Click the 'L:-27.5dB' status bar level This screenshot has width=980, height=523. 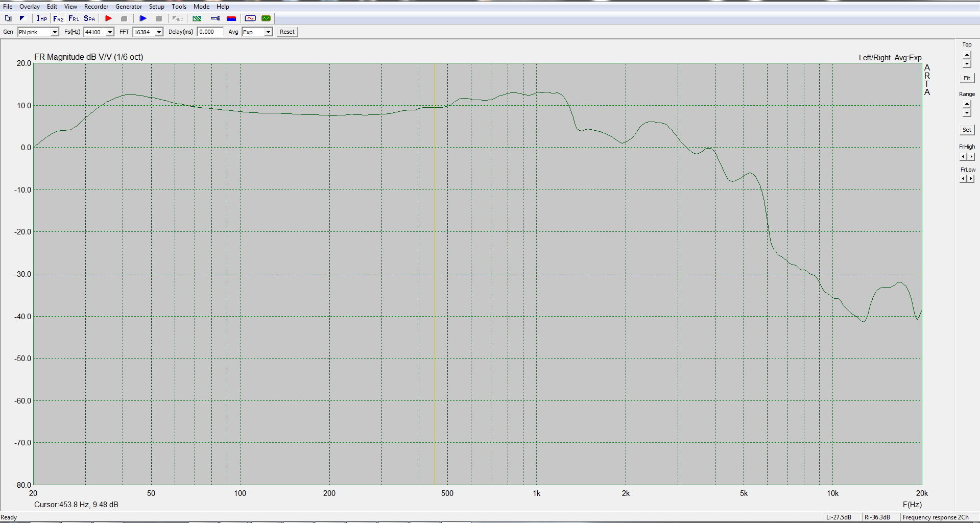tap(839, 517)
